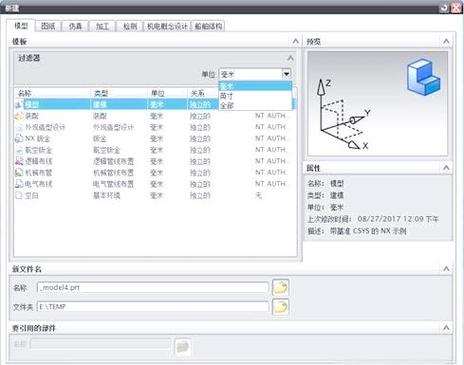Viewport: 464px width, 365px height.
Task: Click the 基本环境 type cell
Action: (107, 195)
